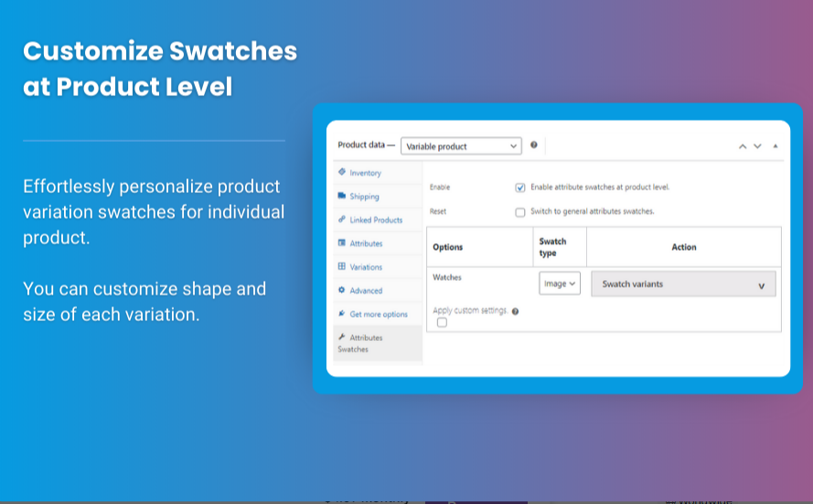Click the Inventory tab icon
This screenshot has width=813, height=504.
[342, 172]
